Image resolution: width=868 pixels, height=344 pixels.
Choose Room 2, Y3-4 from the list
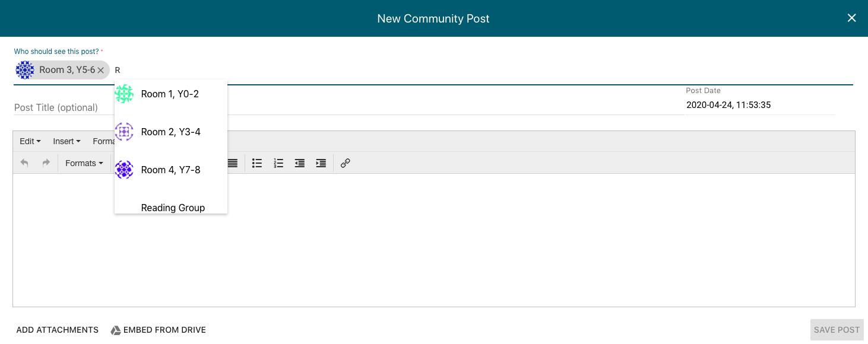tap(170, 132)
